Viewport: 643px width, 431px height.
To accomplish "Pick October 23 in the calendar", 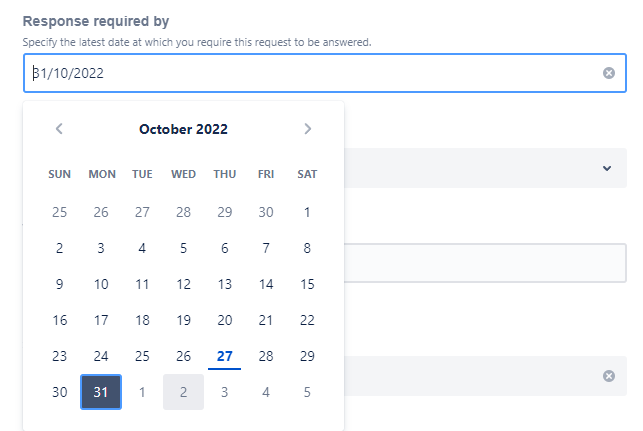I will pyautogui.click(x=60, y=356).
